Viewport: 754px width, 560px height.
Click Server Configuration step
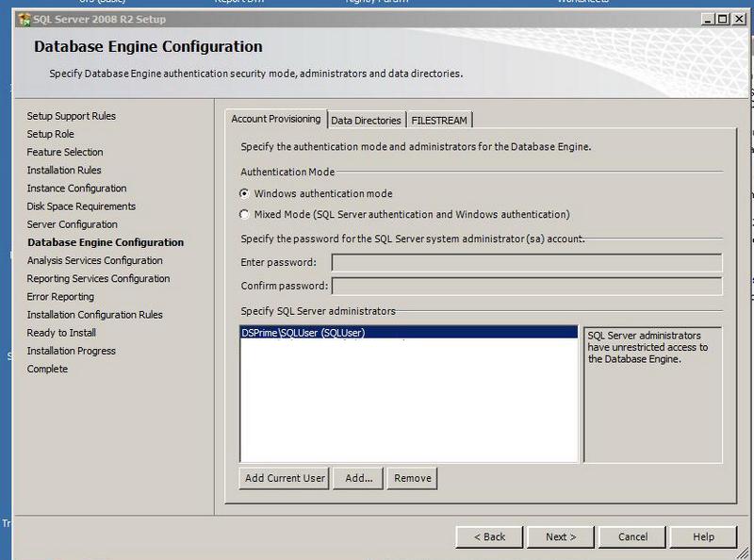point(73,224)
